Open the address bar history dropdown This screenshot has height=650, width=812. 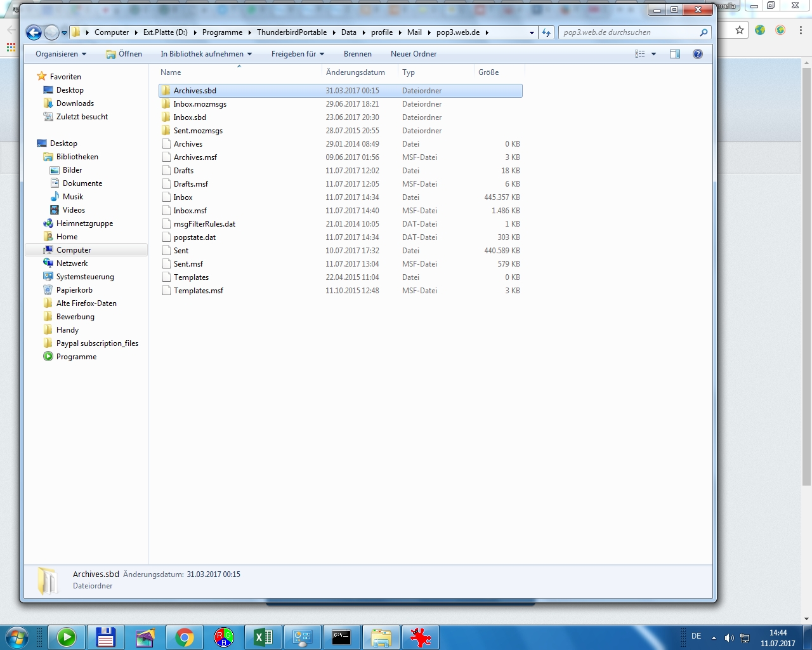click(532, 32)
